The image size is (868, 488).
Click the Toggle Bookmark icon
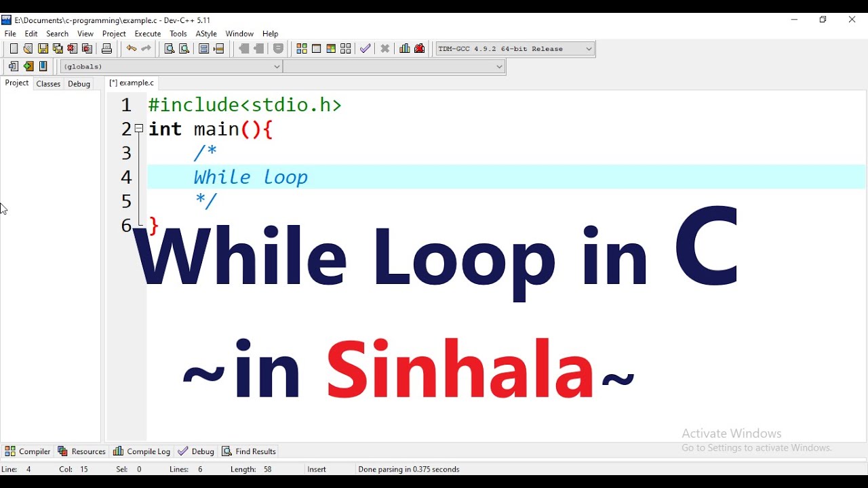pos(244,49)
